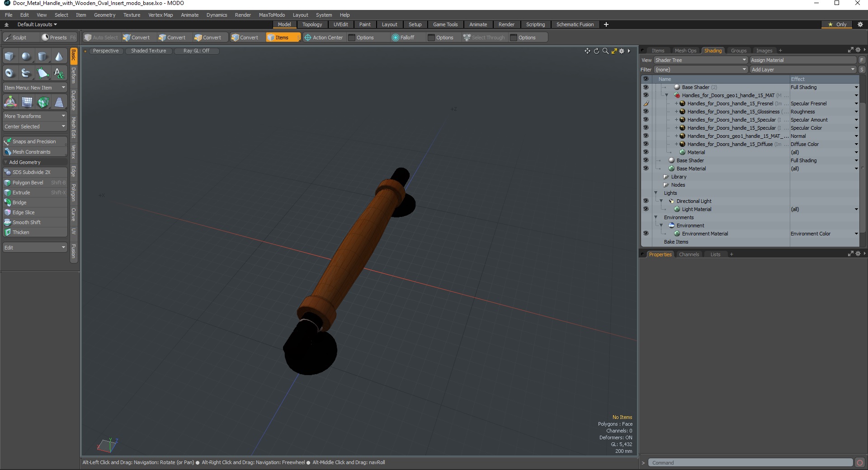Select the grid mesh deform tool
The height and width of the screenshot is (470, 868).
click(27, 103)
